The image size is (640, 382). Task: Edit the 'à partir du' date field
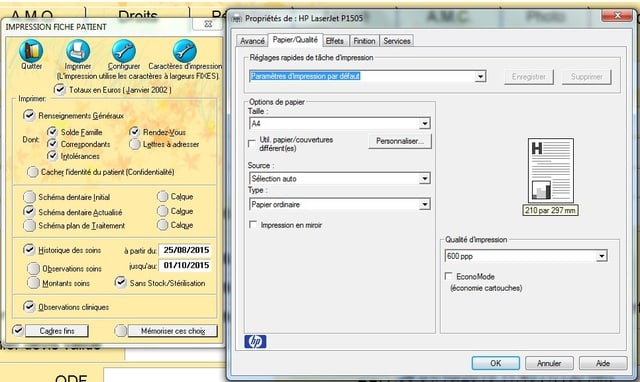point(186,250)
